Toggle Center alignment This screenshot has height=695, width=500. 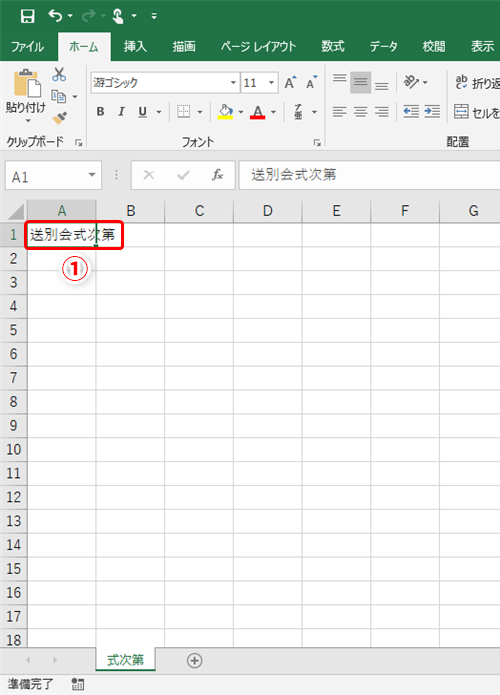(360, 112)
